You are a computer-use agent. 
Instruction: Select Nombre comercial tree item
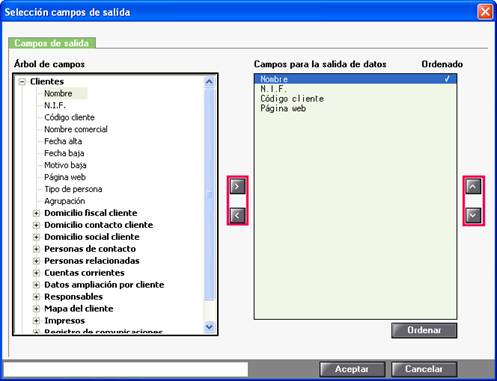(76, 129)
